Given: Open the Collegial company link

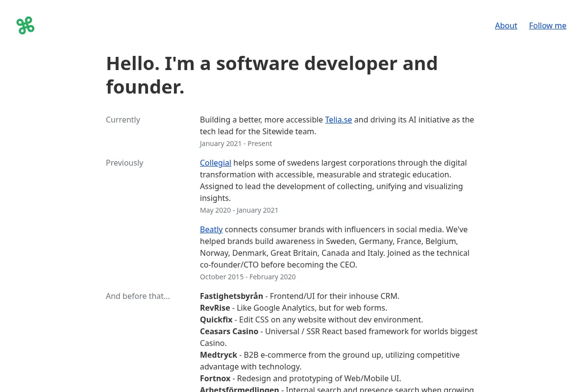Looking at the screenshot, I should click(x=216, y=163).
